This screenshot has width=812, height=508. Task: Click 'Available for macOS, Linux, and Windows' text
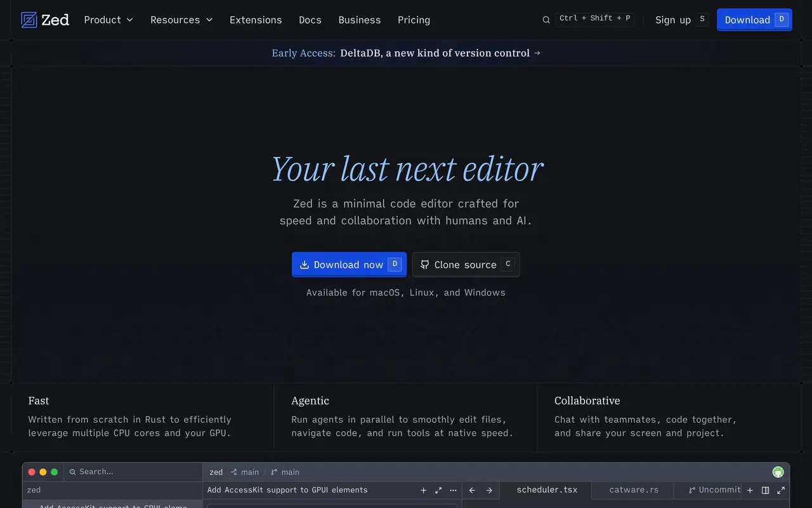click(406, 293)
